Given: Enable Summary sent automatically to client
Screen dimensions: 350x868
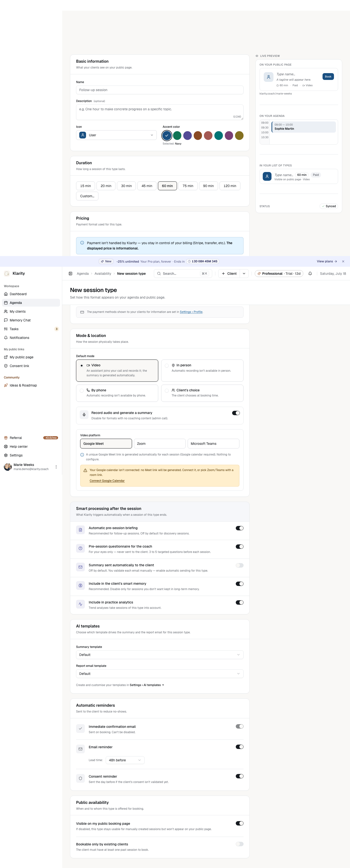Looking at the screenshot, I should [240, 565].
